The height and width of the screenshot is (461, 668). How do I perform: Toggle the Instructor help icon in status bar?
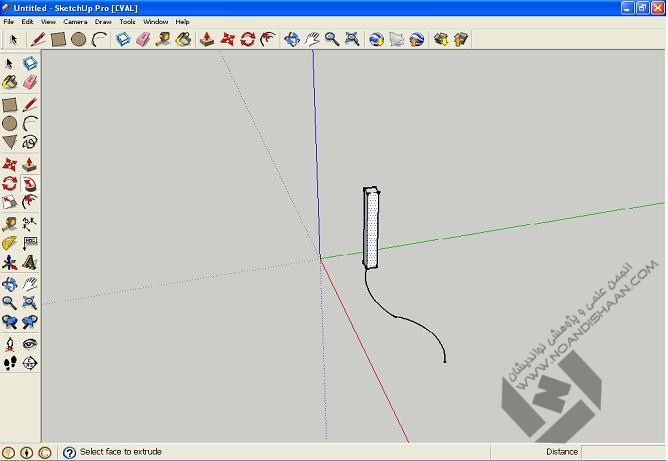pos(69,452)
